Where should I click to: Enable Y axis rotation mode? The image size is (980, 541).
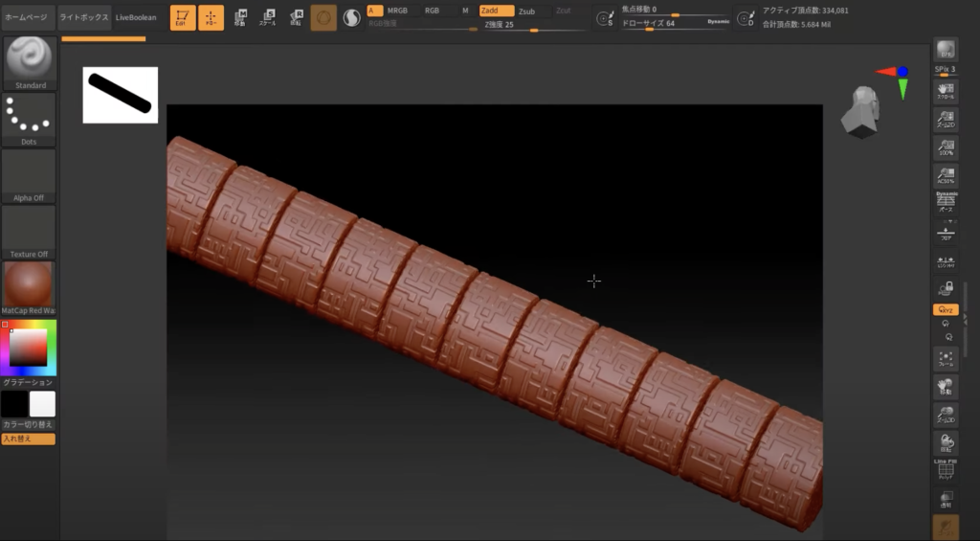[946, 324]
